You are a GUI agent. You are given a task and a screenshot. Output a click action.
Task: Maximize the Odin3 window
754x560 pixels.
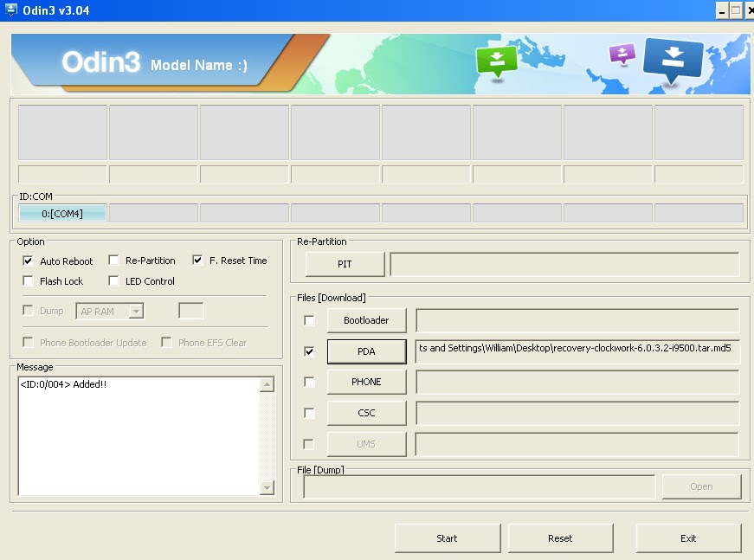[736, 10]
